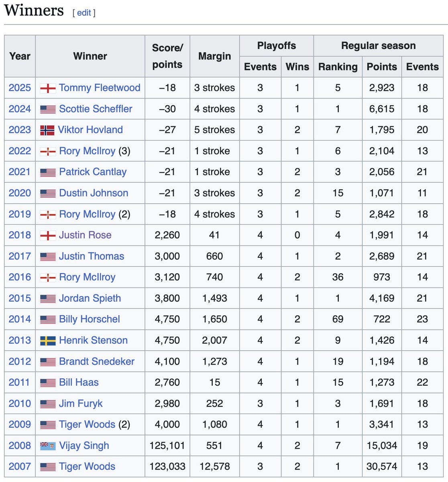Open Rory McIlroy link in 2016 row

pos(87,277)
